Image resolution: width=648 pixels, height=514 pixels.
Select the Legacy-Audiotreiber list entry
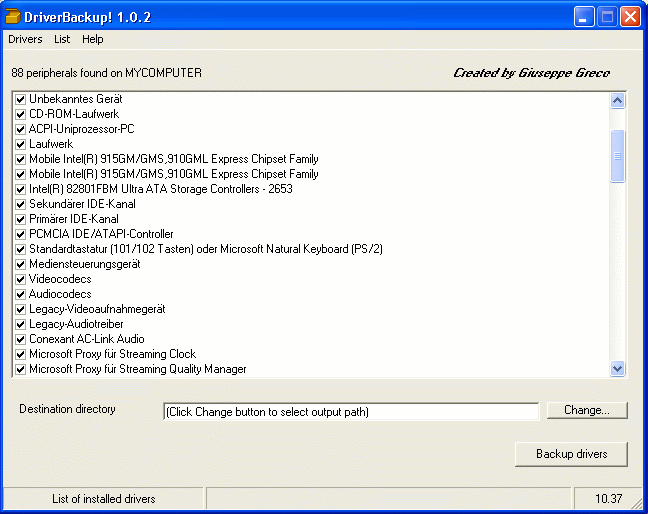[76, 324]
